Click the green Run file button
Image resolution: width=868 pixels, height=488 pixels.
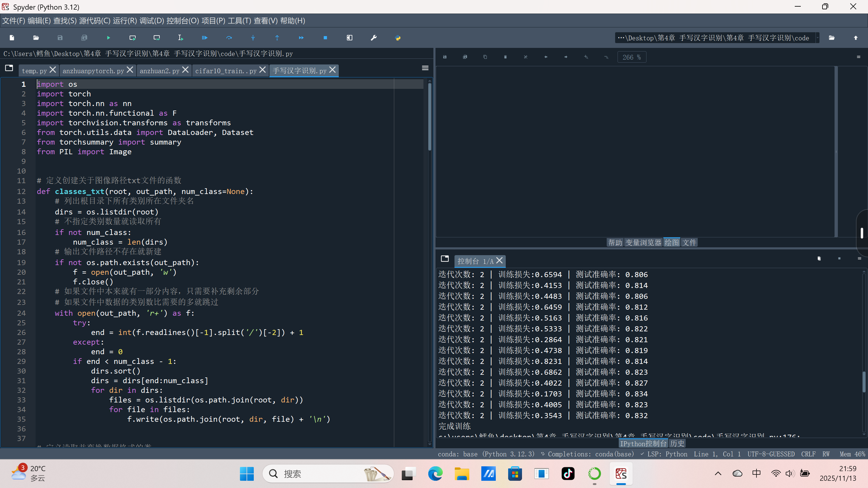pyautogui.click(x=108, y=38)
